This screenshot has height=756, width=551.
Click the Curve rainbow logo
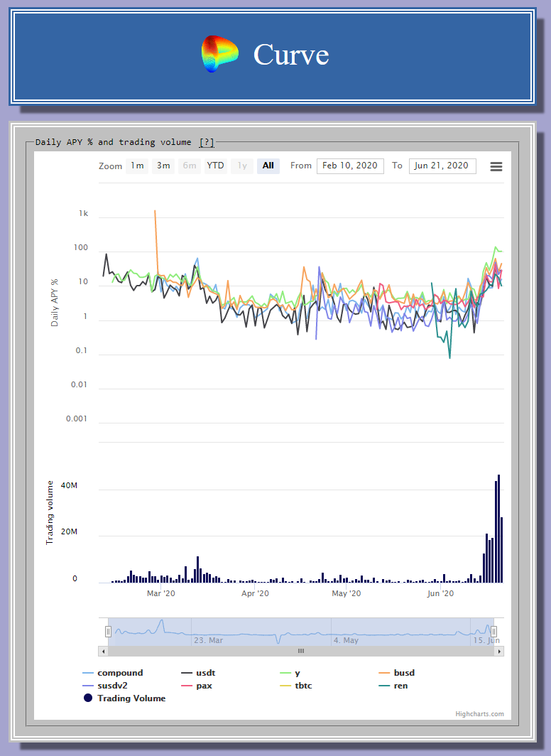(x=219, y=55)
